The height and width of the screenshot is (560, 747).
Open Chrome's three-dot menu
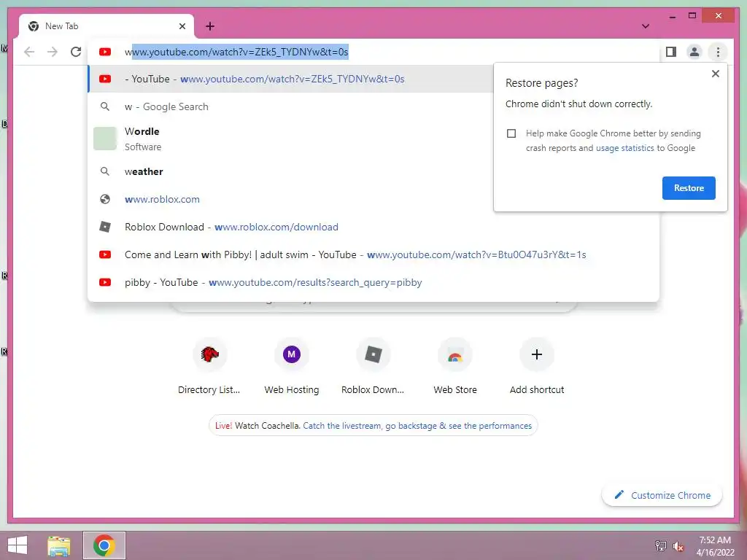point(718,52)
